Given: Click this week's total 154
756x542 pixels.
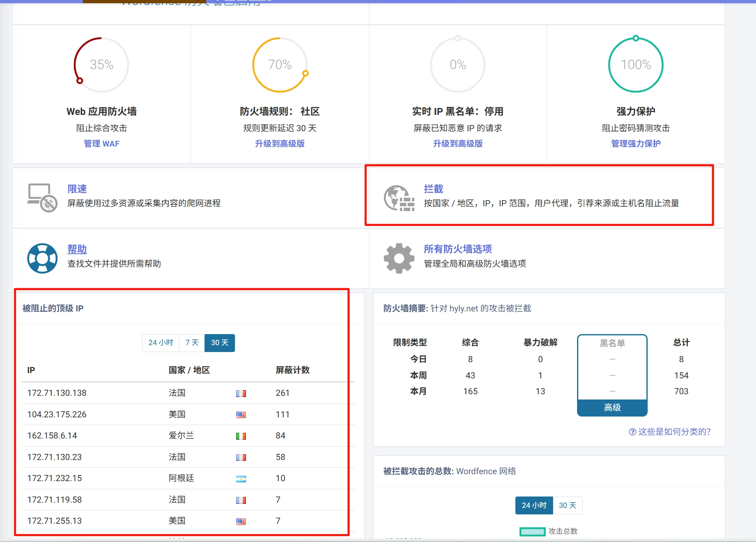Looking at the screenshot, I should tap(681, 376).
